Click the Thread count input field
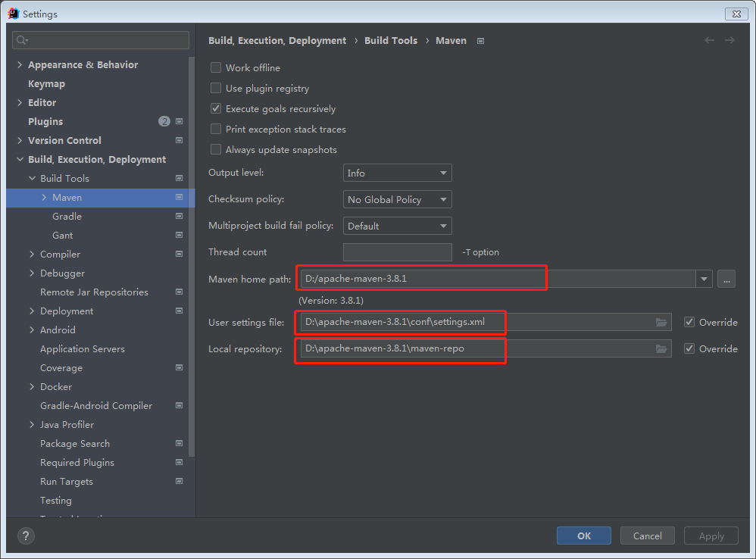This screenshot has height=559, width=756. click(397, 252)
